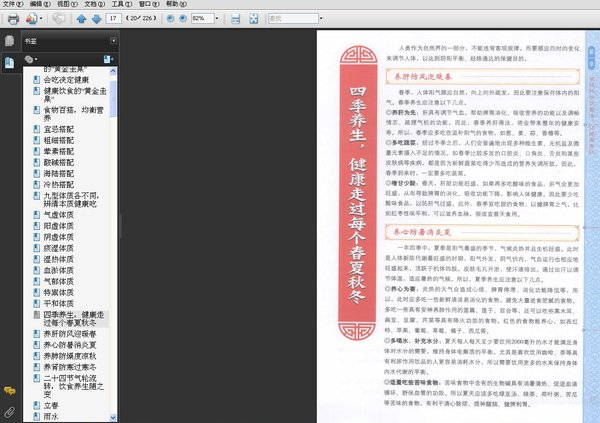Image resolution: width=600 pixels, height=423 pixels.
Task: Select bookmark 平和体质
Action: click(59, 304)
